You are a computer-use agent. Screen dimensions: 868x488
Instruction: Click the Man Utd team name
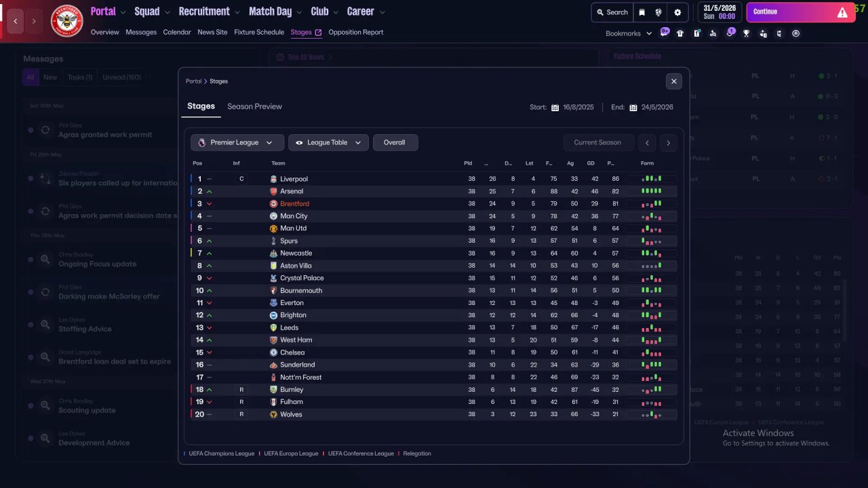294,228
